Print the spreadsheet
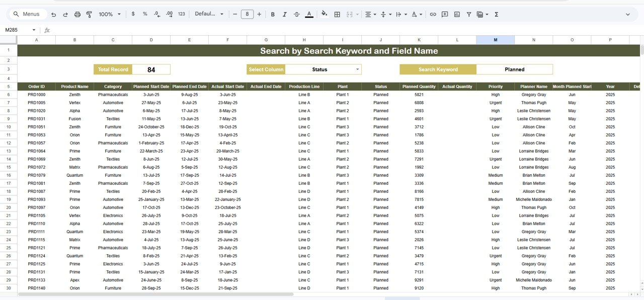 click(x=77, y=14)
